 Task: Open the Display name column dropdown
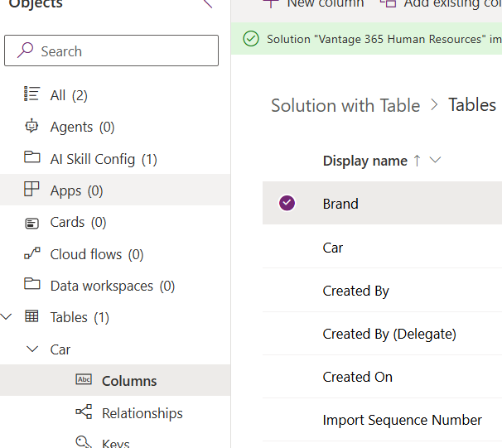[x=435, y=160]
